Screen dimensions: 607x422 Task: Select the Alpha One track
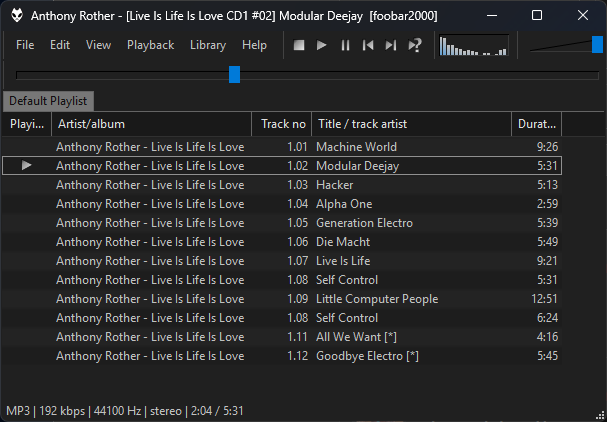pos(282,204)
